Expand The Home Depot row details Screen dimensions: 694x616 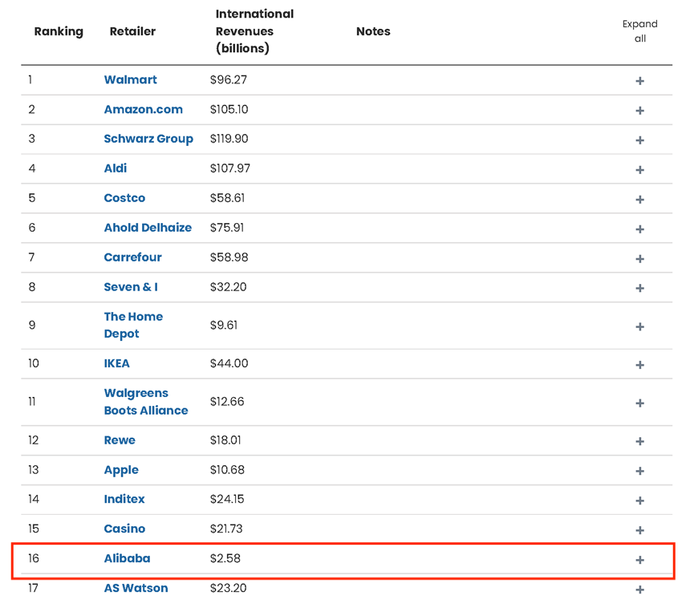click(x=639, y=326)
